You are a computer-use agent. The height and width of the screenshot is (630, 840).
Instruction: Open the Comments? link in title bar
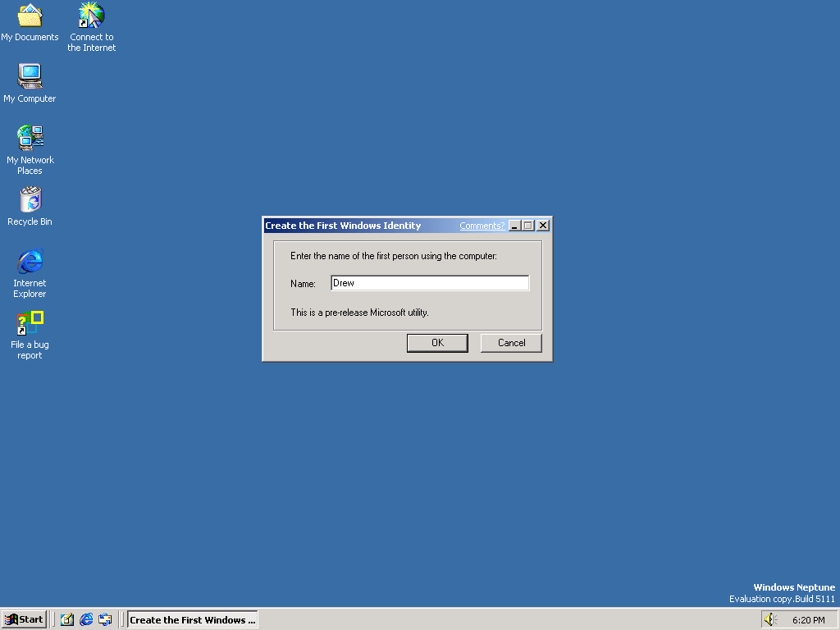pyautogui.click(x=482, y=226)
